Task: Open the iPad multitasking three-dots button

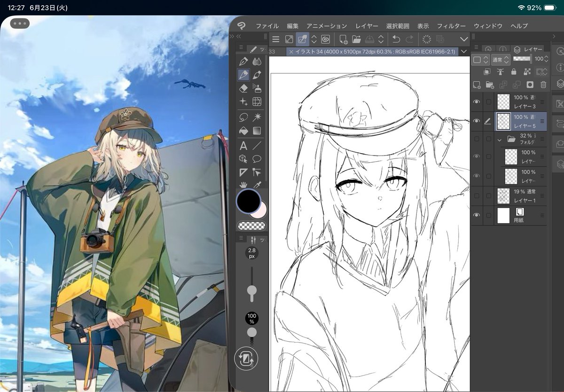Action: (x=19, y=23)
